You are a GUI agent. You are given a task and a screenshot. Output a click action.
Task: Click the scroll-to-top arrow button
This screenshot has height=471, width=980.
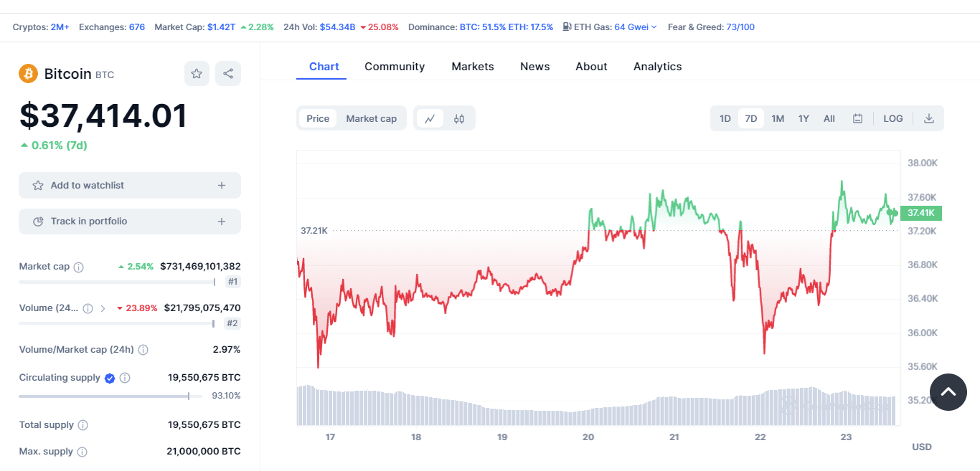click(948, 392)
